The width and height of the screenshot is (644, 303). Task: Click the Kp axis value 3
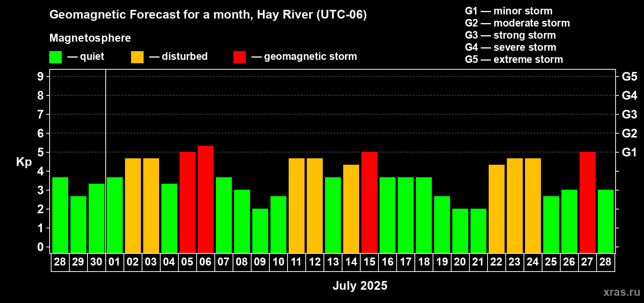[41, 190]
